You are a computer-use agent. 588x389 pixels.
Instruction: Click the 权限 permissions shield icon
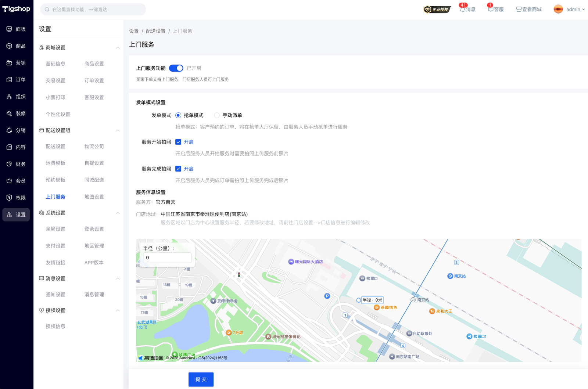[x=9, y=198]
